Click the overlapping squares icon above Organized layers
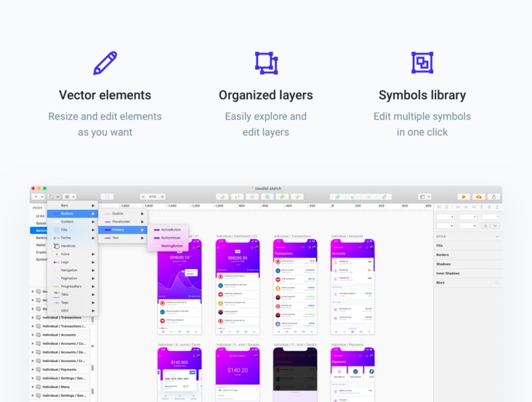Viewport: 532px width, 402px height. click(x=266, y=62)
